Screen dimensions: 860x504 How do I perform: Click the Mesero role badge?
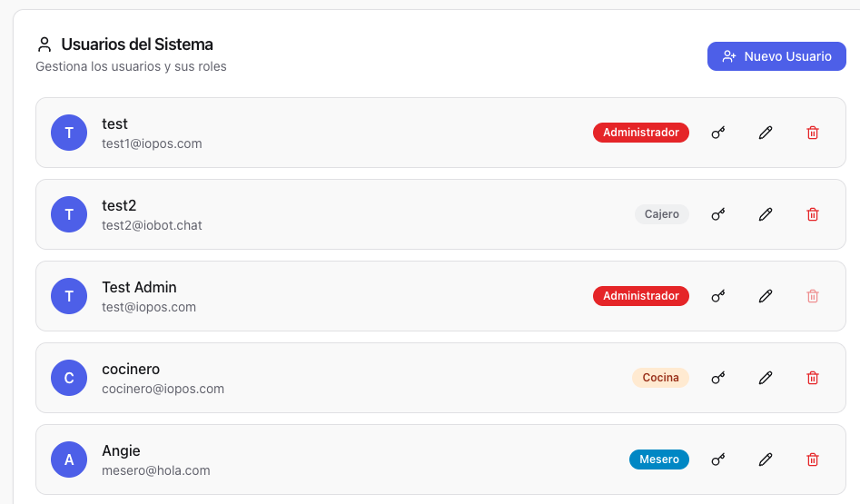pos(659,460)
